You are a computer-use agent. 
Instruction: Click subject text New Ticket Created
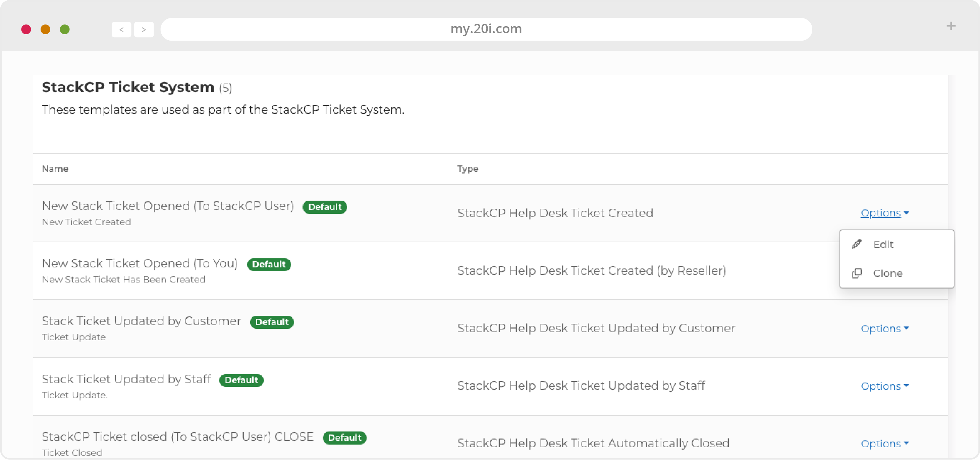(86, 222)
